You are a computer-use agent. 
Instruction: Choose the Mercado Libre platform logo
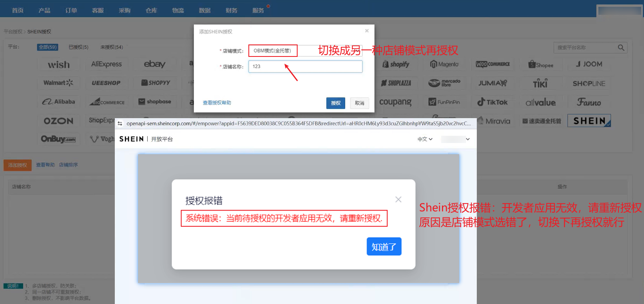(x=444, y=83)
